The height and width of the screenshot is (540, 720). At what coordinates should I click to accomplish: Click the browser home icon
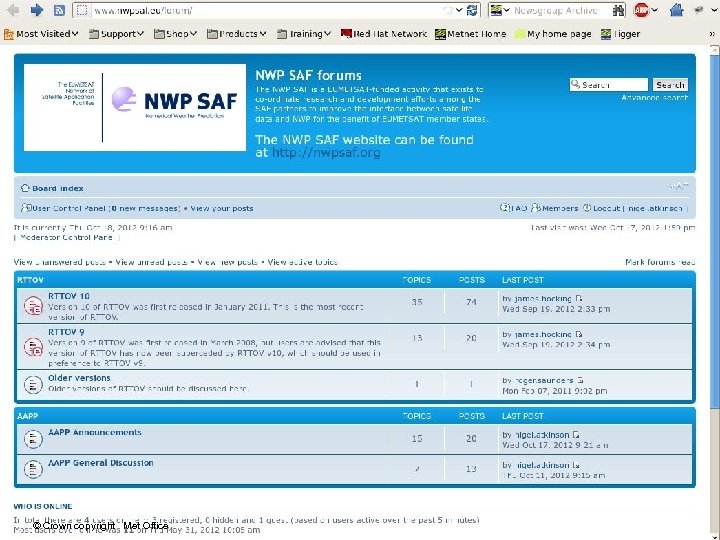click(676, 10)
